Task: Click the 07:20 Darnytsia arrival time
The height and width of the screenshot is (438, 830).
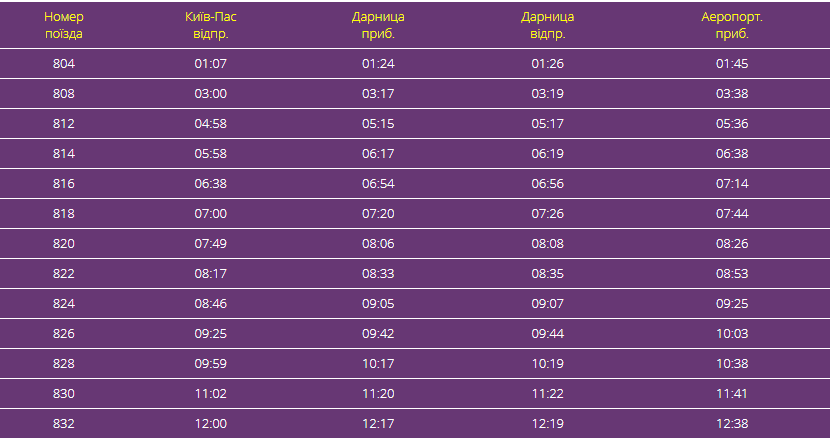Action: tap(379, 214)
